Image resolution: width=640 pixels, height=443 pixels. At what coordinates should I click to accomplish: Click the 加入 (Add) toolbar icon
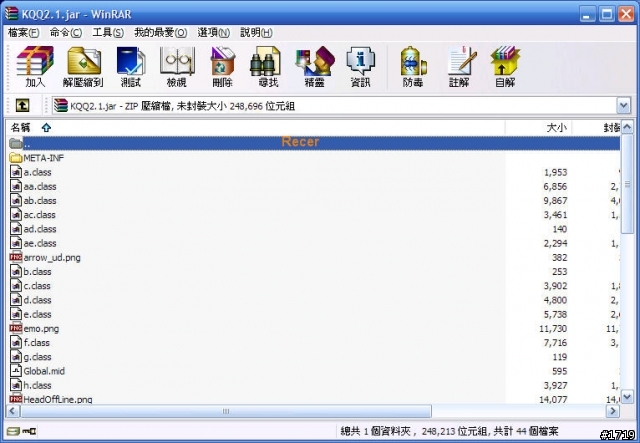click(x=35, y=67)
